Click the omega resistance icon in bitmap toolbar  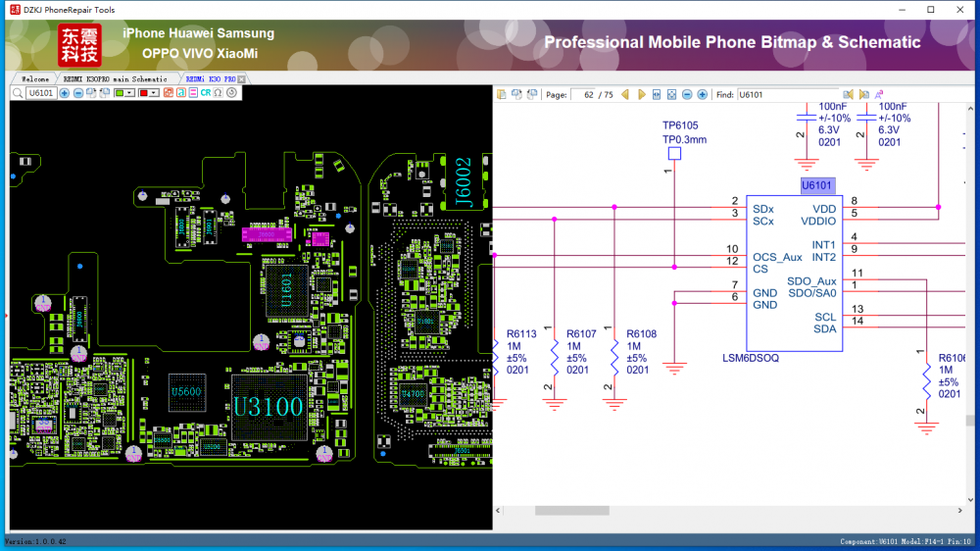click(x=218, y=93)
